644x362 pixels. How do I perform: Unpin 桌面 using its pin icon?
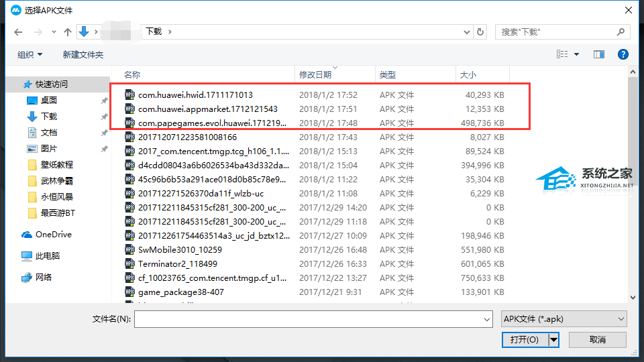click(105, 101)
